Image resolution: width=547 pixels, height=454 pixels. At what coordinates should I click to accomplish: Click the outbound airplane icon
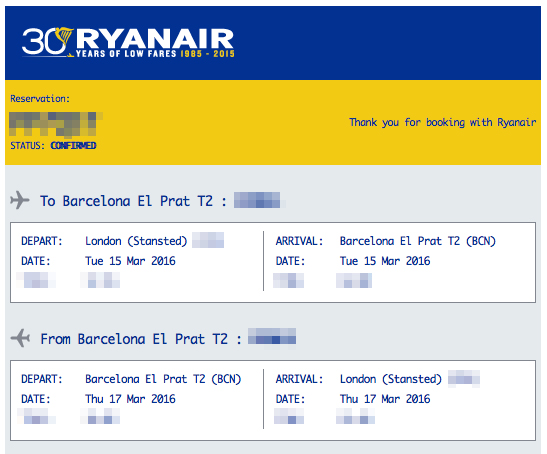pos(20,200)
